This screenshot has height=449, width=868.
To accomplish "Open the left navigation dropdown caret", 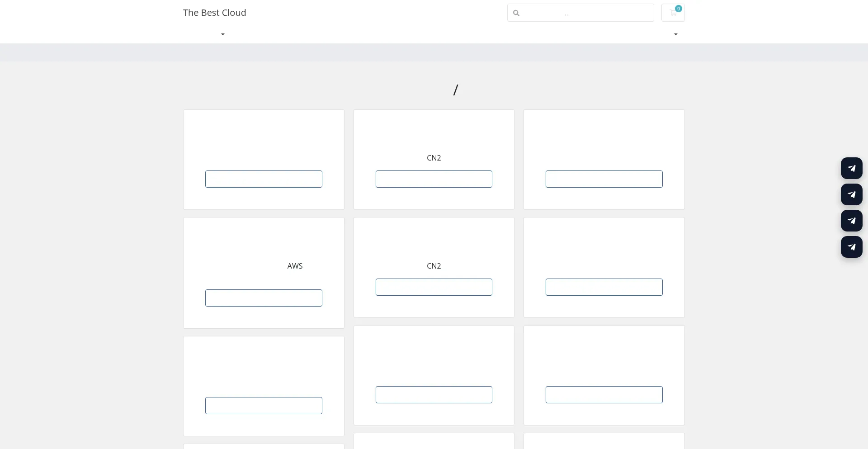I will 222,34.
